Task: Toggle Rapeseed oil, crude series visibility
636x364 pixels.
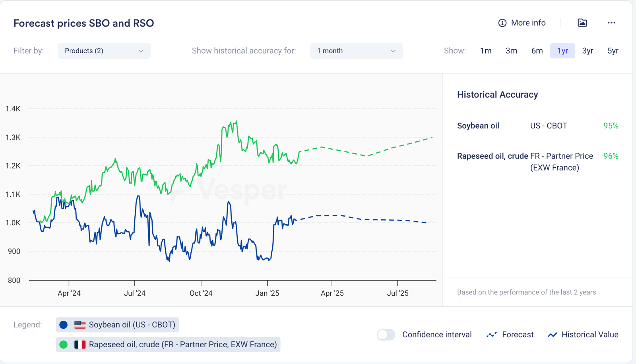Action: click(182, 345)
